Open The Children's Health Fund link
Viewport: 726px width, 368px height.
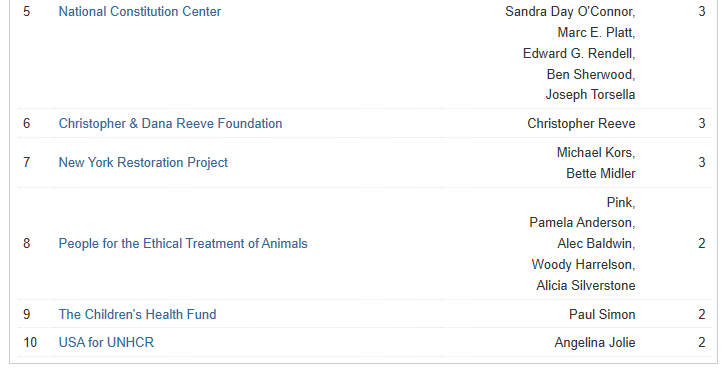click(x=138, y=314)
